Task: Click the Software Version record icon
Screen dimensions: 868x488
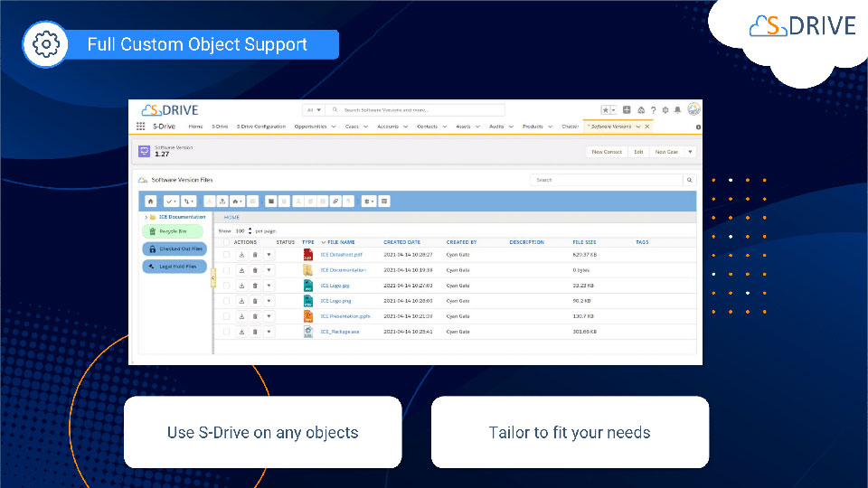Action: pos(144,151)
